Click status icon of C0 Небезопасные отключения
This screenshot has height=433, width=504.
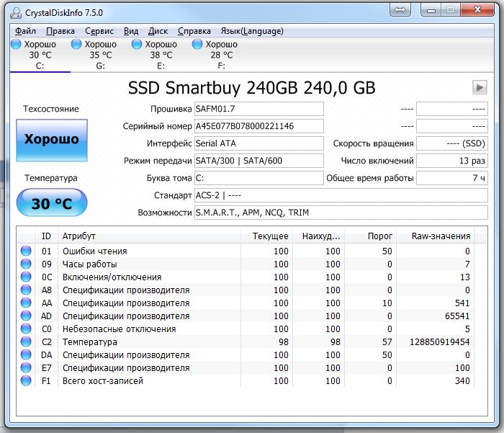[x=26, y=329]
